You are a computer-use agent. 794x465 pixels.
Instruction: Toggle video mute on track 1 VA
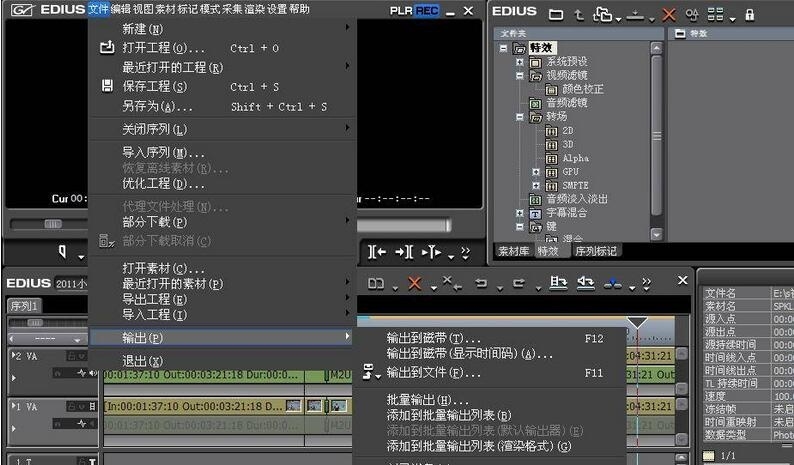click(x=92, y=406)
